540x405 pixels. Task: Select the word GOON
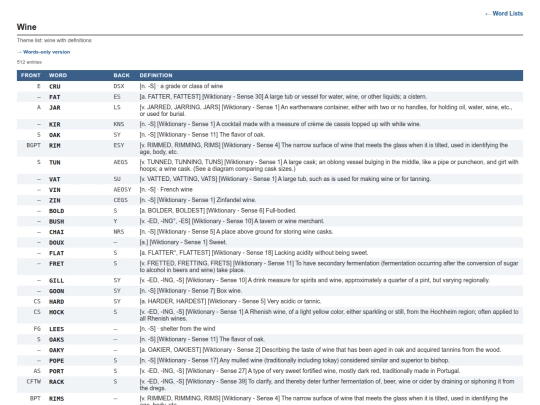pos(56,291)
